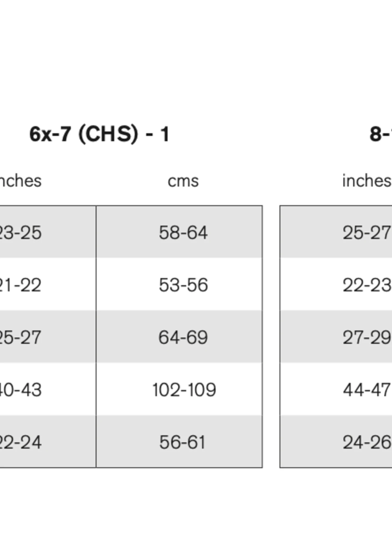Click the 40-43 inches cell
Viewport: 392px width, 549px height.
coord(20,390)
